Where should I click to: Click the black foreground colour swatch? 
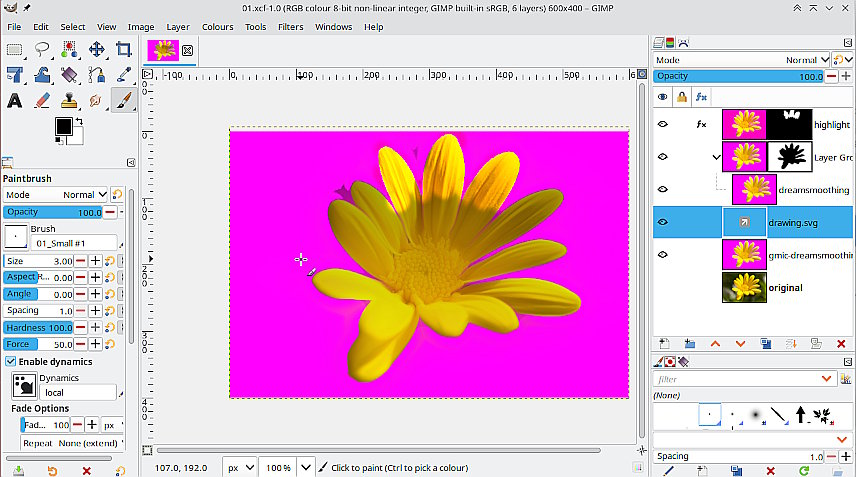[63, 126]
